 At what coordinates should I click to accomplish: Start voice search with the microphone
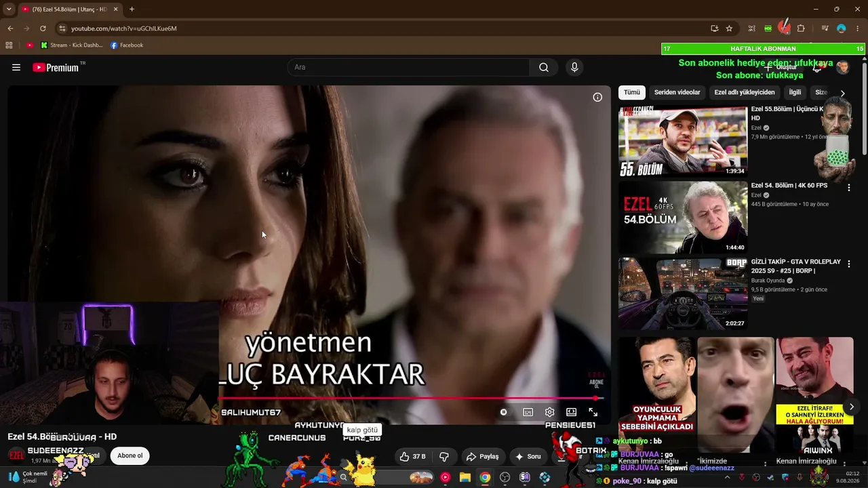tap(574, 67)
